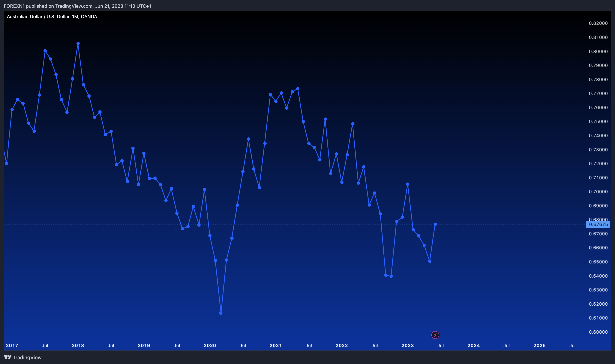Viewport: 615px width, 364px height.
Task: Click the 2025 year label on time axis
Action: click(x=540, y=345)
